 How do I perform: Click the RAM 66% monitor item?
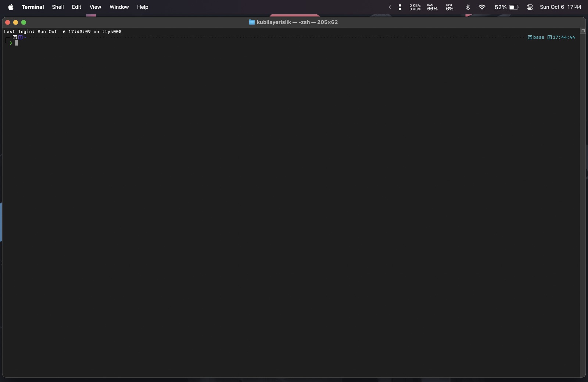click(x=432, y=7)
